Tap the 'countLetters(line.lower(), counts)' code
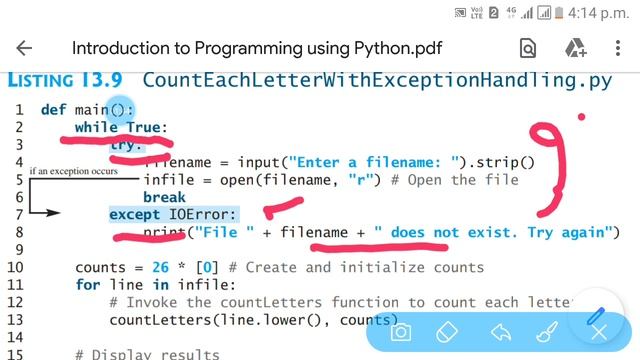This screenshot has width=640, height=360. [253, 320]
